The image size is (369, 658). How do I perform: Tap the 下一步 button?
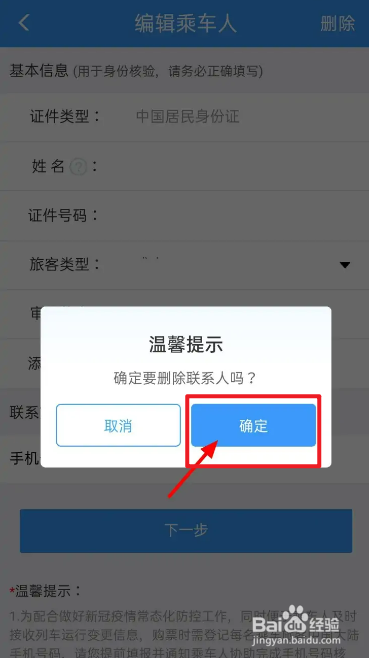click(186, 531)
